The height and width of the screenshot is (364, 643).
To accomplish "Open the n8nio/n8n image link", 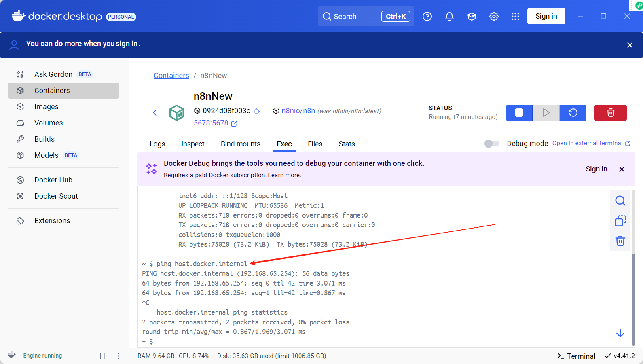I will 298,111.
